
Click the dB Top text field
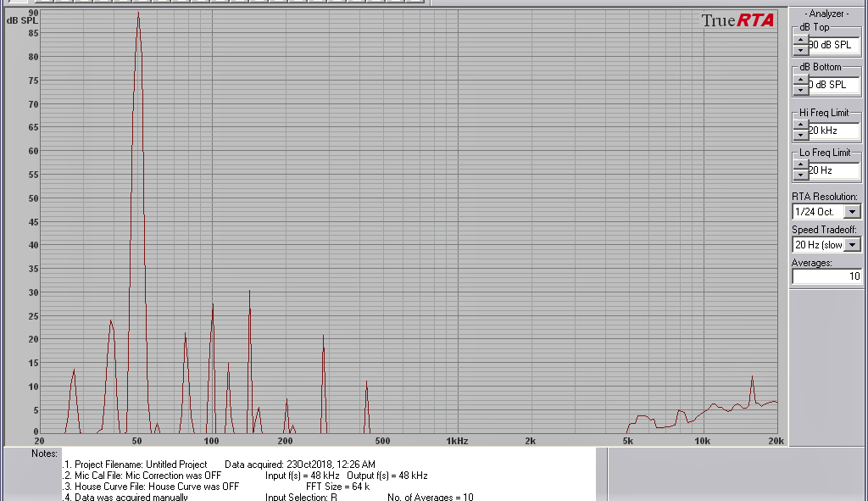coord(833,45)
